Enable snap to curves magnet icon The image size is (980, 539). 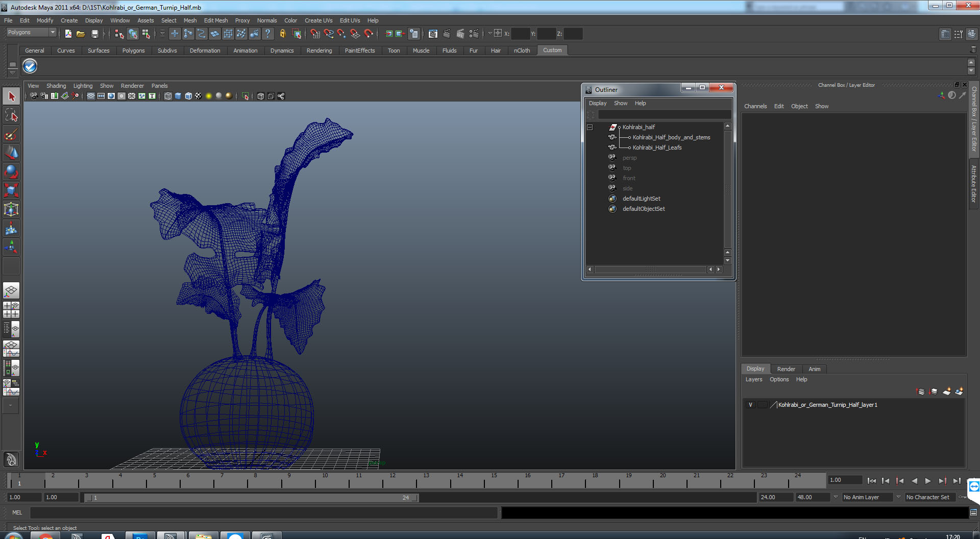tap(329, 34)
